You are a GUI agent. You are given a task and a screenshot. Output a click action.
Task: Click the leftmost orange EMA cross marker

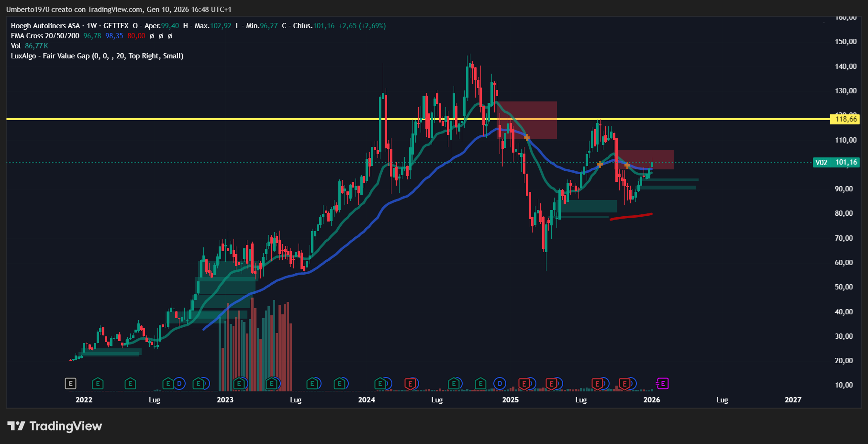[x=527, y=137]
